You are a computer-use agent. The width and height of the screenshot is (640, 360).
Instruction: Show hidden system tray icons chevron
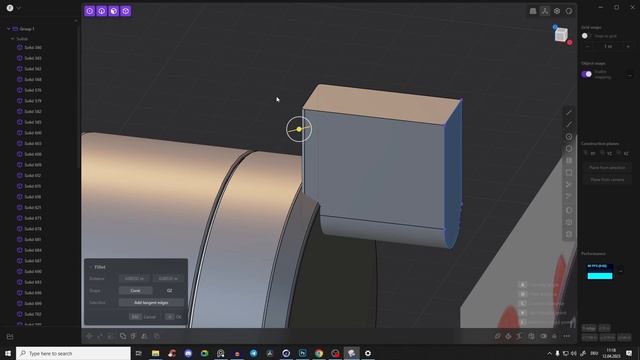549,353
